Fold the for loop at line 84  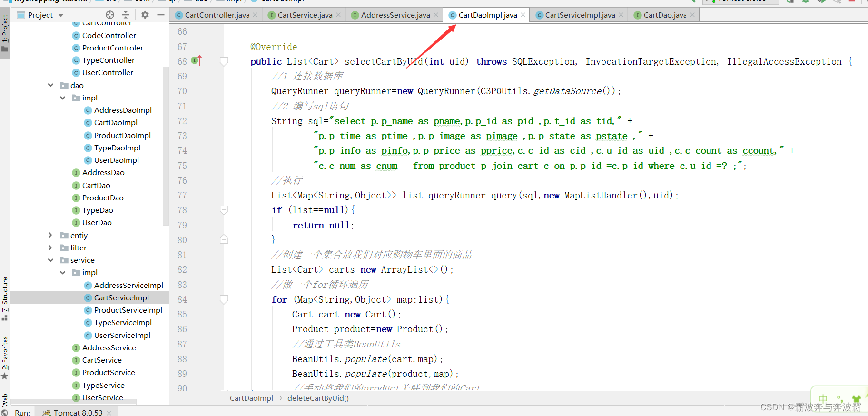[224, 299]
